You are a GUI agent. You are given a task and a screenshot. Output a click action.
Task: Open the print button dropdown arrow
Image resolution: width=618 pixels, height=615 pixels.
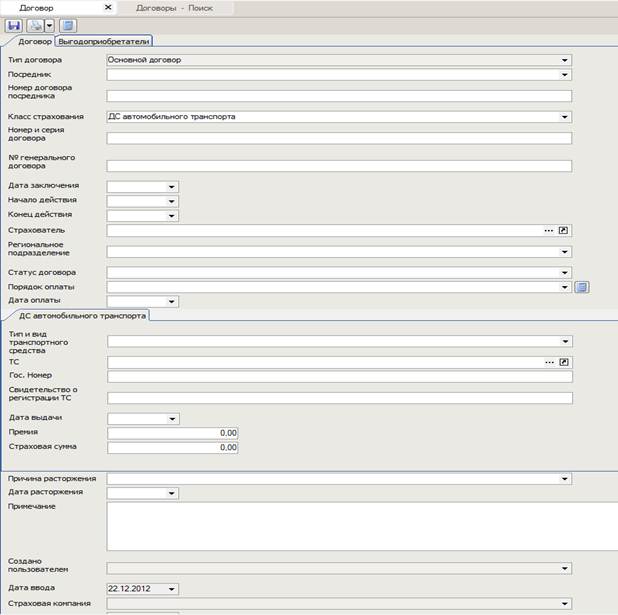(x=49, y=26)
